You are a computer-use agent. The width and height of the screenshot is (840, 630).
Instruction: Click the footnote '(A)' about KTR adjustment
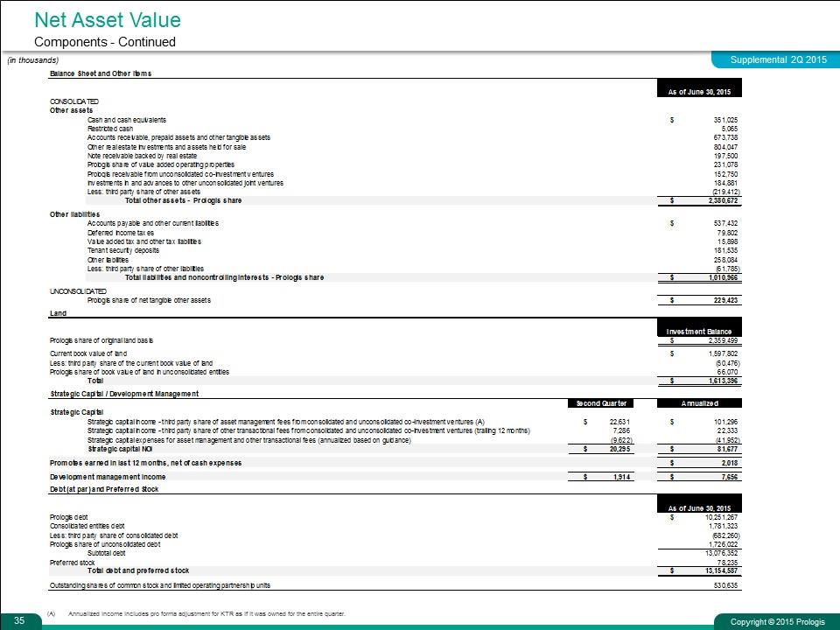pyautogui.click(x=196, y=614)
